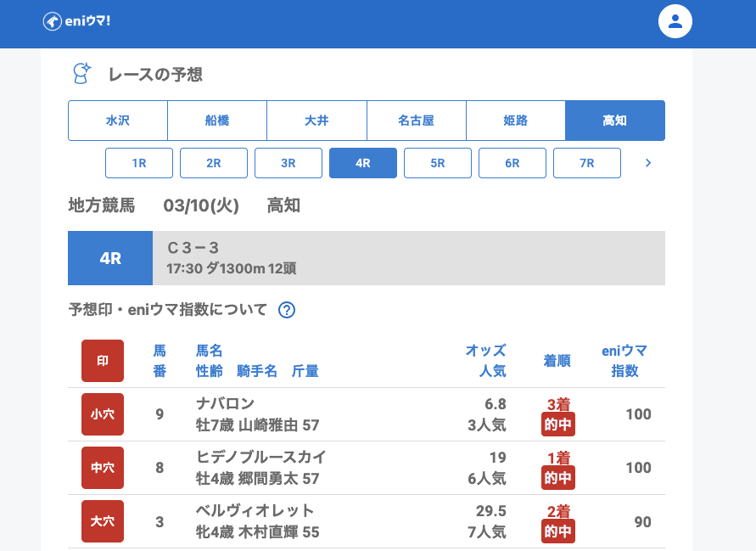Select the 水沢 racecourse tab

click(x=118, y=121)
